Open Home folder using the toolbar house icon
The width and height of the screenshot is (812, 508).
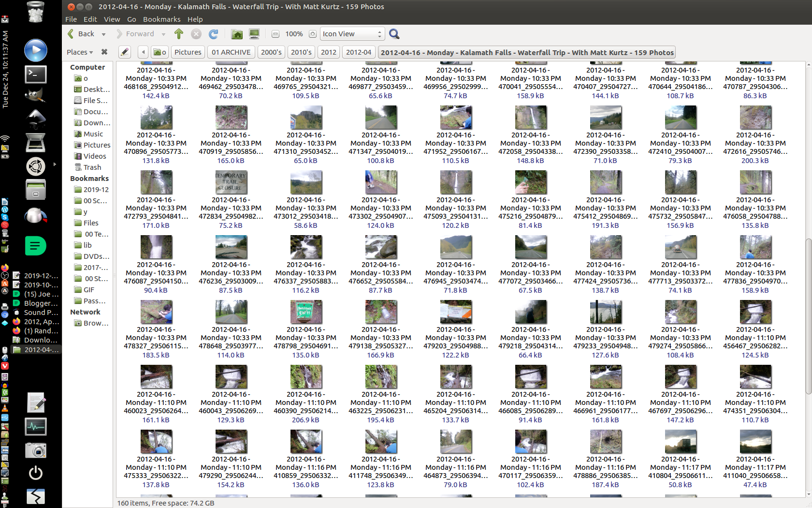[236, 34]
